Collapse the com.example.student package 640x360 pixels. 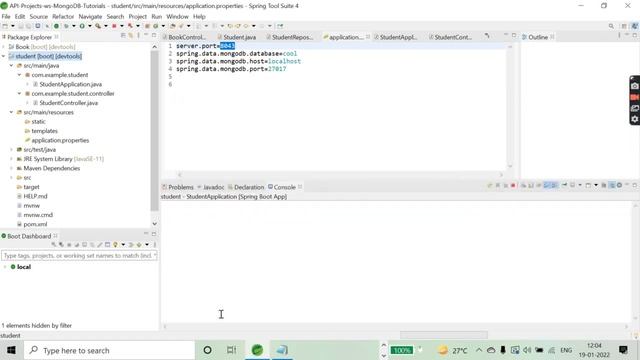point(19,75)
